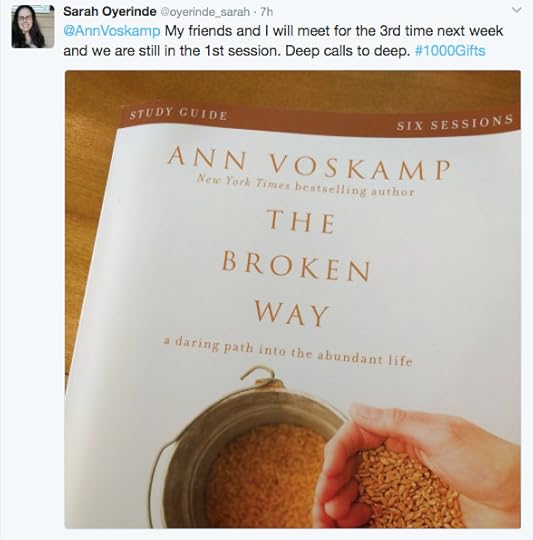
Task: Click the Six Sessions label in photo
Action: [454, 123]
